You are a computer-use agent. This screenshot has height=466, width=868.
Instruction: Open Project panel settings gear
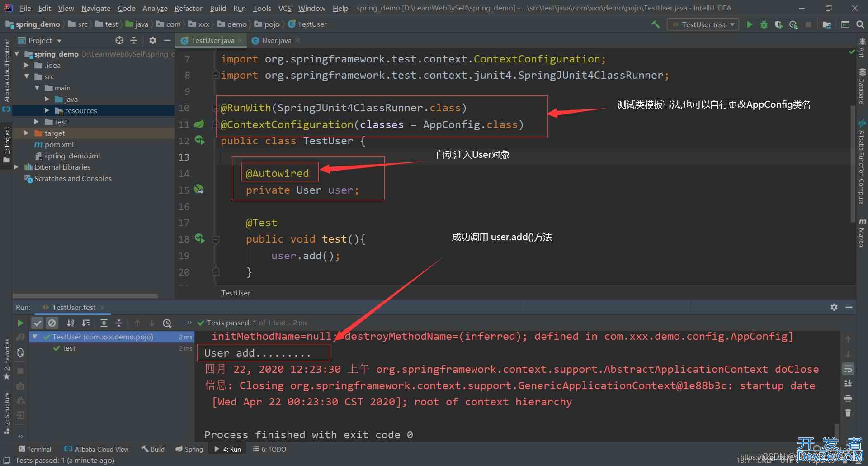(153, 40)
